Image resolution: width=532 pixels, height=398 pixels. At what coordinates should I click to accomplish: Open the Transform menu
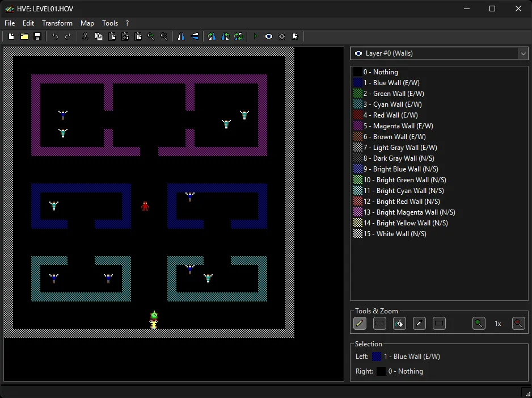pos(57,23)
